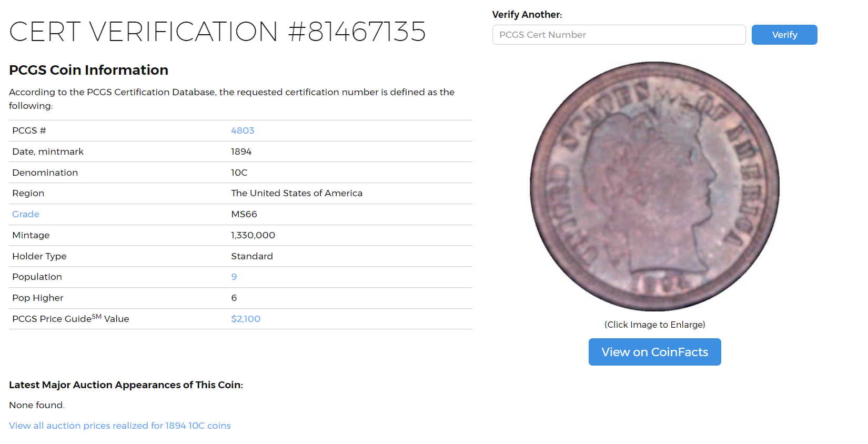This screenshot has width=868, height=444.
Task: Click the Click Image to Enlarge caption
Action: [654, 325]
